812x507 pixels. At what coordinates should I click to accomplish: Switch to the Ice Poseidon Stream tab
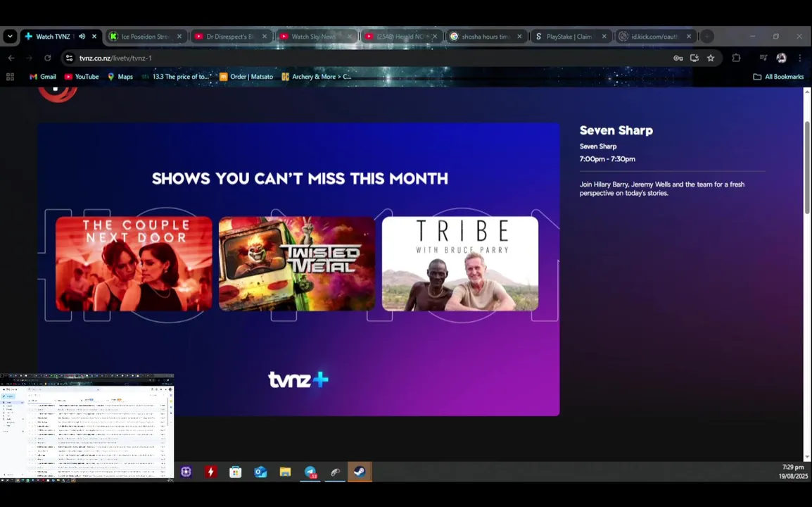pos(146,37)
